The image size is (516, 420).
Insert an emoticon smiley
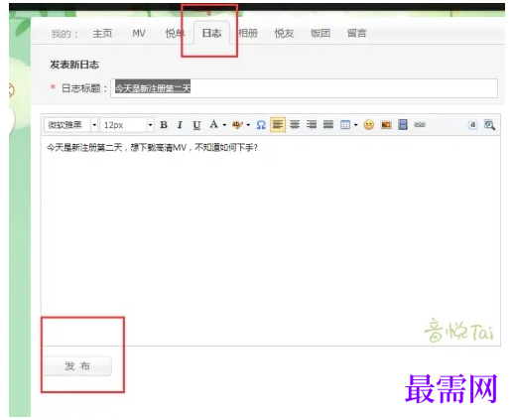(369, 125)
